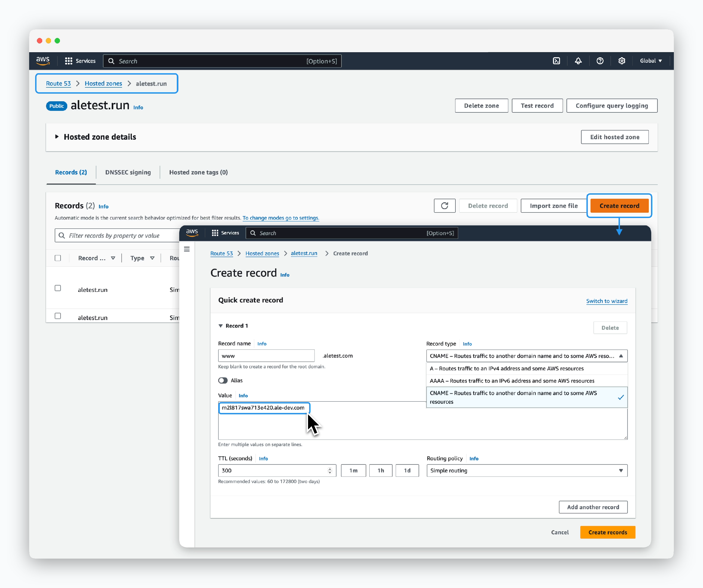Click the Switch to wizard link
This screenshot has height=588, width=703.
[x=607, y=301]
